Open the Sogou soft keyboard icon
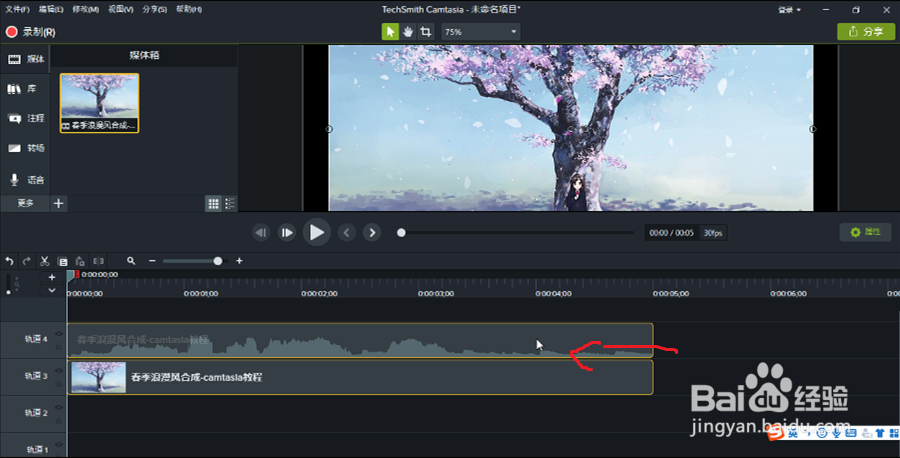 [851, 433]
